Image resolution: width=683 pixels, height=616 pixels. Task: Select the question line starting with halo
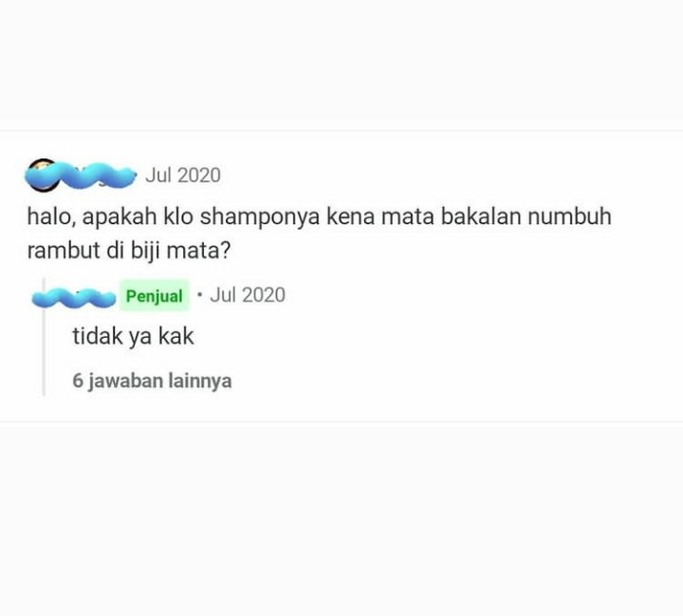[x=320, y=216]
